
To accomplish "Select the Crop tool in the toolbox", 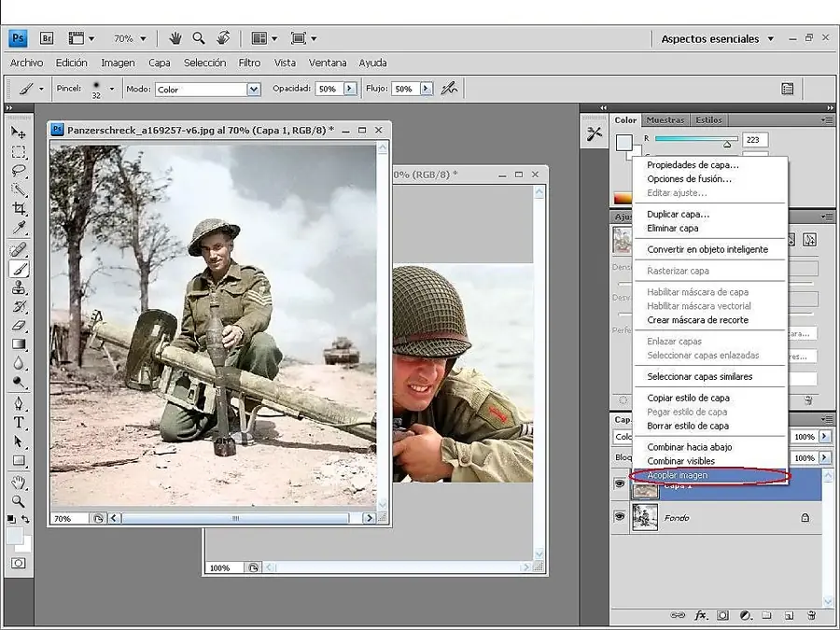I will [19, 209].
